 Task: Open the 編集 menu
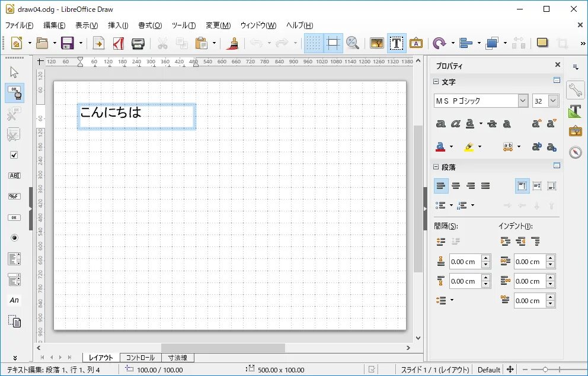click(x=55, y=25)
